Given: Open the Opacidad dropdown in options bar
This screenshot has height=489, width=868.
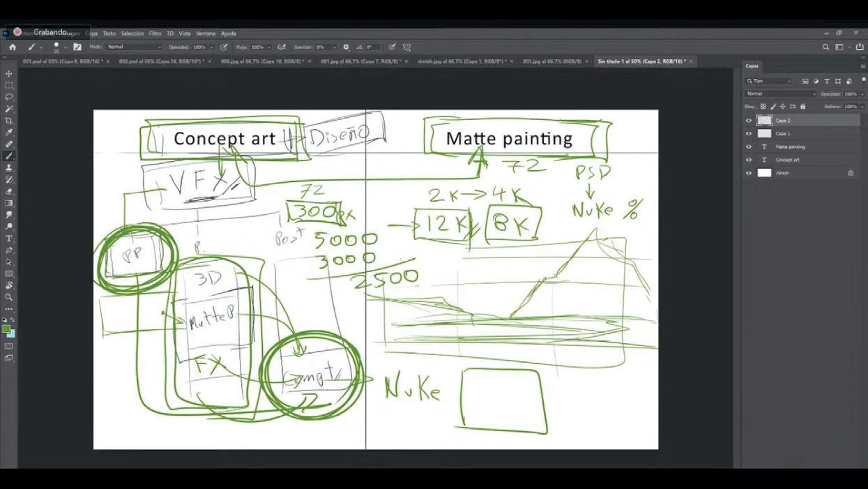Looking at the screenshot, I should (211, 47).
